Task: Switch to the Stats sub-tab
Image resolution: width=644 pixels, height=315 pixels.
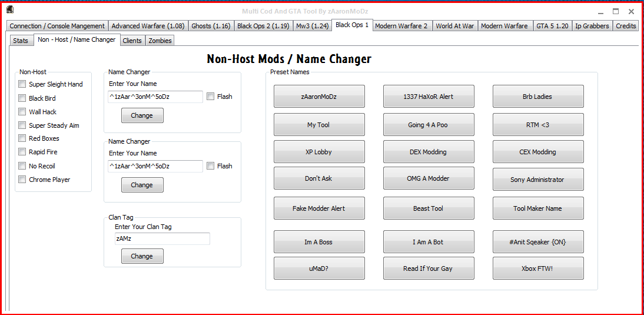Action: [21, 41]
